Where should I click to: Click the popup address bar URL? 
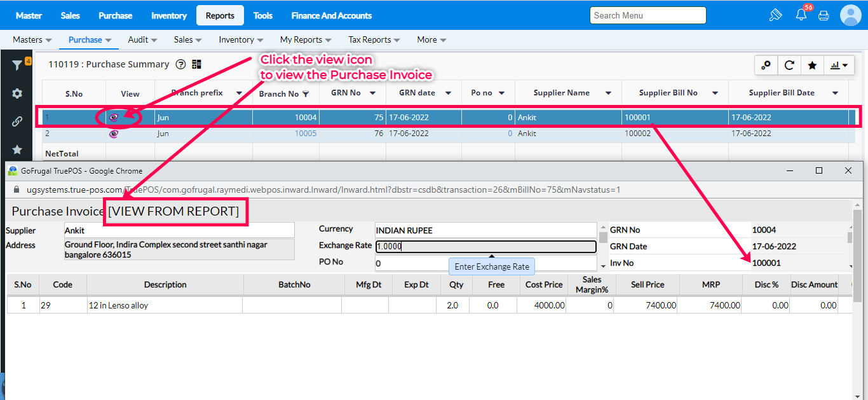point(323,190)
